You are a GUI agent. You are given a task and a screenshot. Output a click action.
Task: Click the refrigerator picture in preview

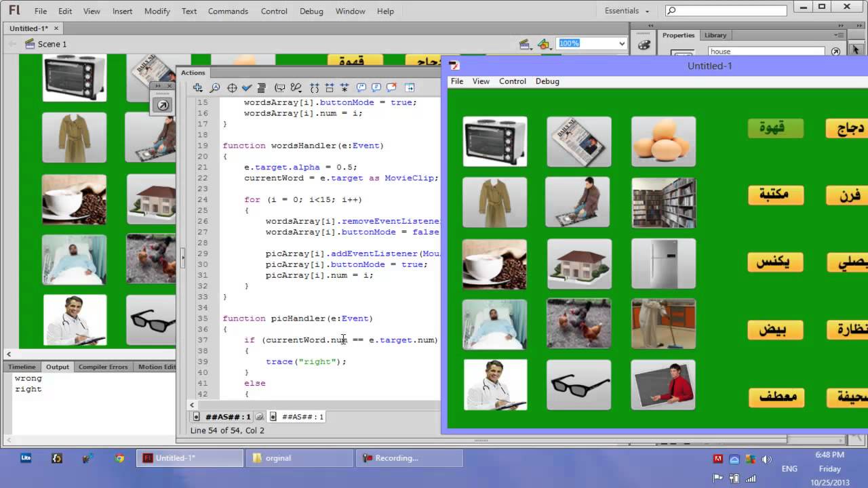663,264
